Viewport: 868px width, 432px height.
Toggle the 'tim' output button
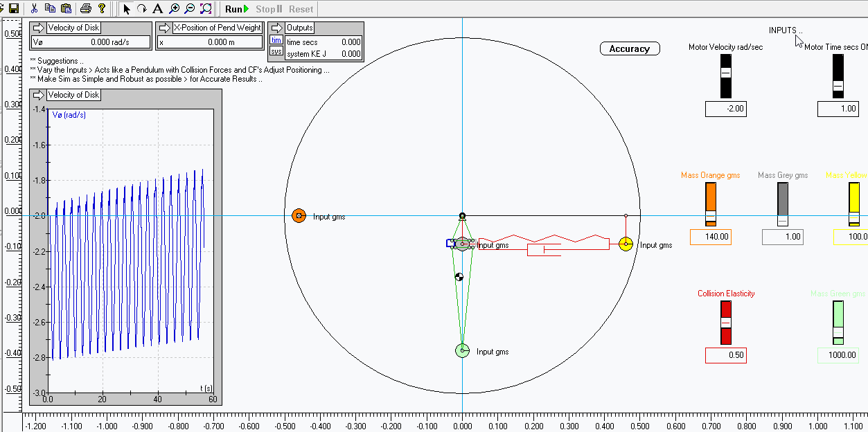click(276, 41)
